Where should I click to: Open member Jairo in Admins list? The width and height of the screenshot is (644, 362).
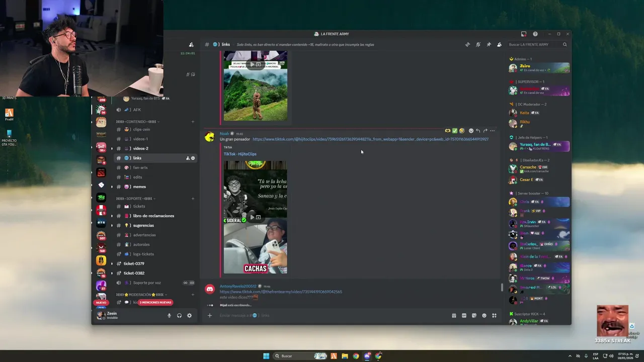[539, 68]
